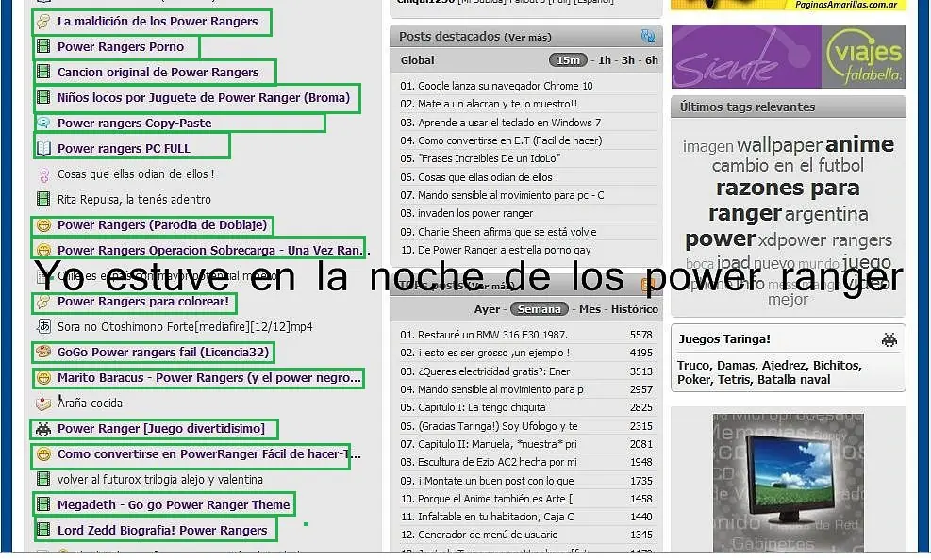Click the invader icon in Juegos Taringa! box
Viewport: 931px width, 560px height.
point(889,340)
